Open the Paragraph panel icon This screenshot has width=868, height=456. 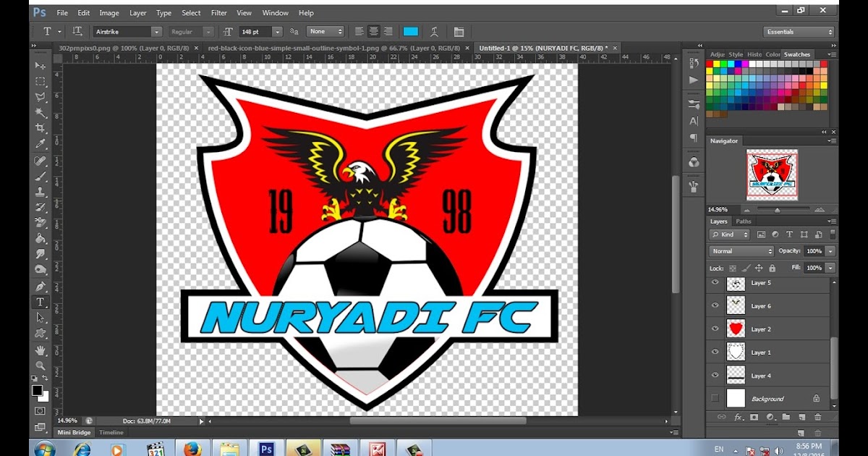tap(694, 138)
